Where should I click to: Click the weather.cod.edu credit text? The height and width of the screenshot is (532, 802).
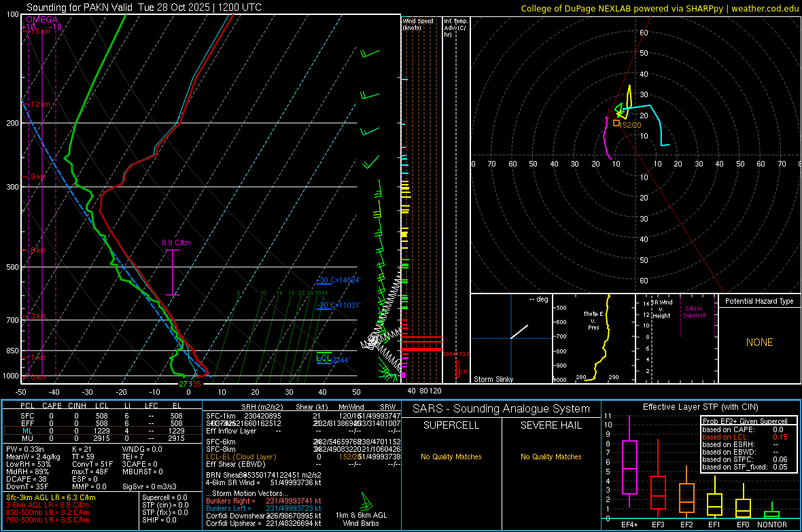(765, 8)
